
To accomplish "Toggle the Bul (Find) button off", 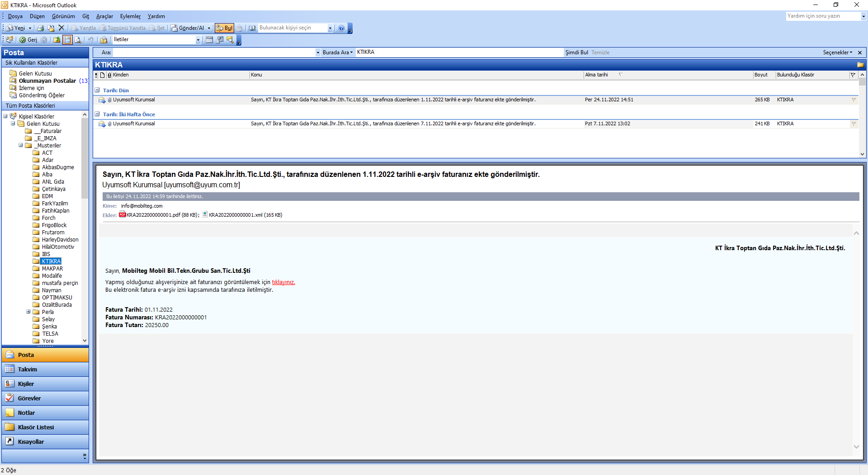I will (224, 28).
